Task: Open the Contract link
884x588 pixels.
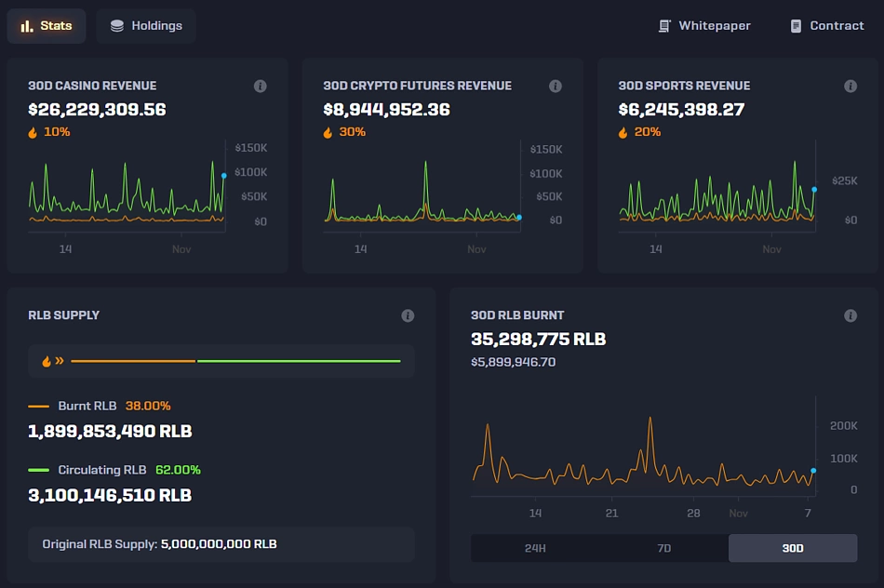Action: pos(827,26)
